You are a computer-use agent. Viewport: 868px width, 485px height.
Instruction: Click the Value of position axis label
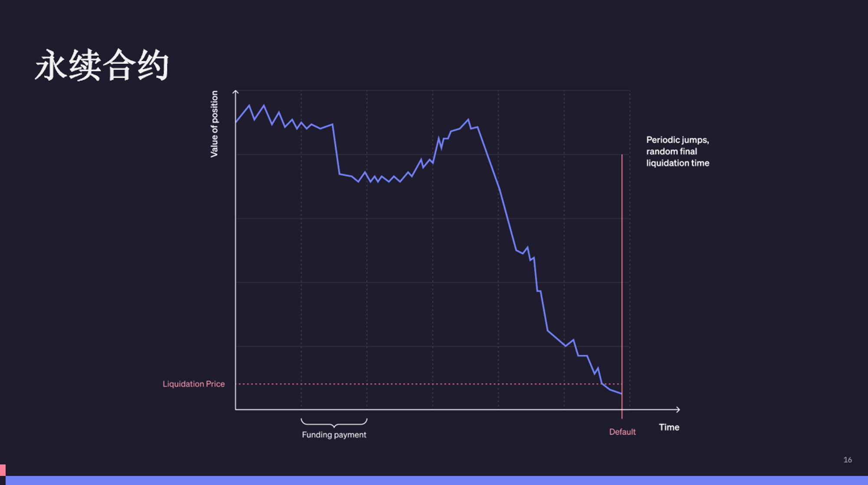click(214, 124)
